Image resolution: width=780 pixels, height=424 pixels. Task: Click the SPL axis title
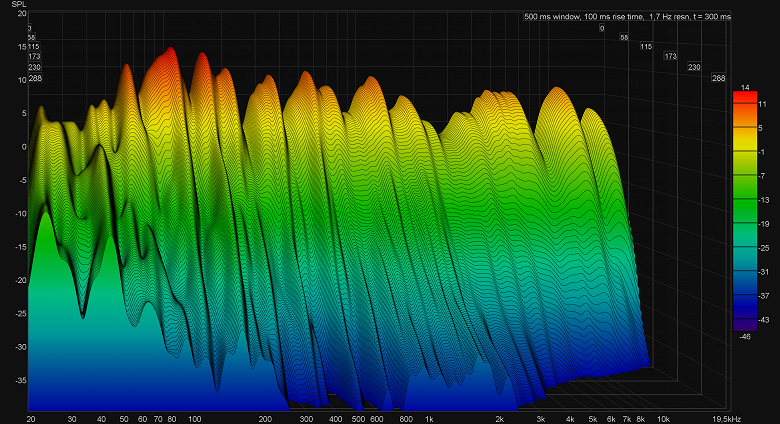click(18, 4)
